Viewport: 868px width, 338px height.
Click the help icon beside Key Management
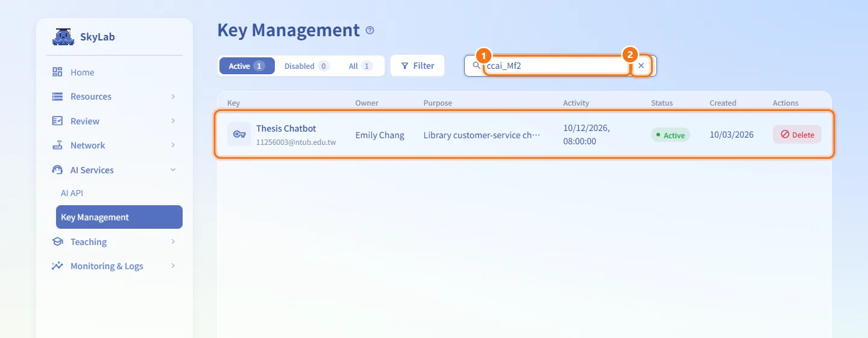(x=370, y=30)
